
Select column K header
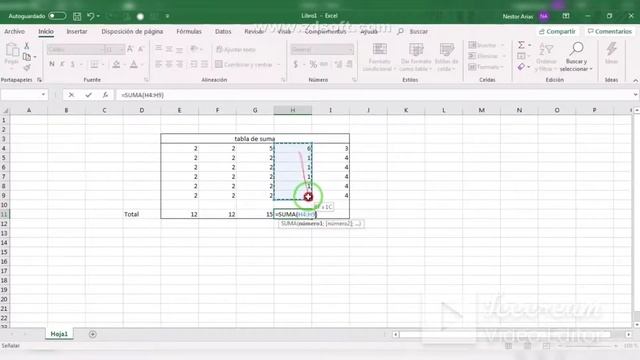pos(406,110)
